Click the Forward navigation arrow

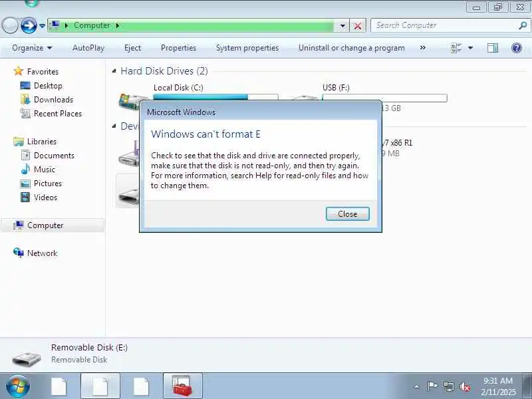tap(29, 25)
